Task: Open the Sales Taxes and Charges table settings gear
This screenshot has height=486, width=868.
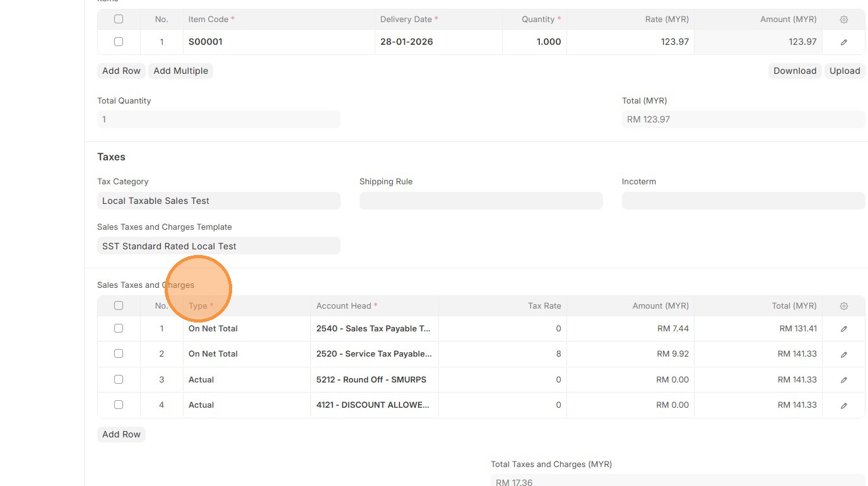Action: click(x=843, y=306)
